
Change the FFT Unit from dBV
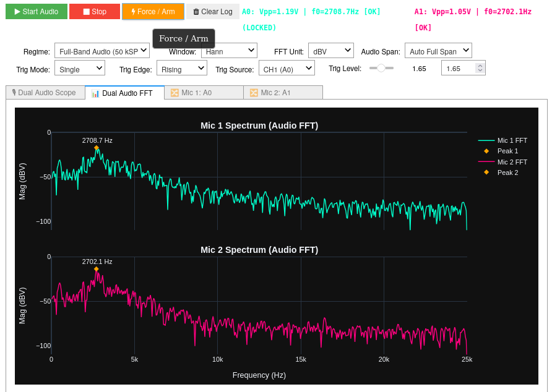tap(331, 51)
